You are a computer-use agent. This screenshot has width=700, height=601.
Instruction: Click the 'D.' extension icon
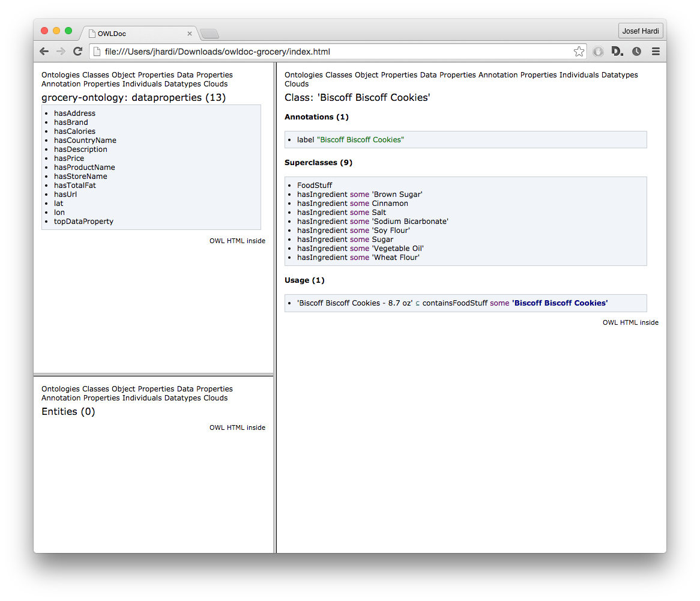[x=617, y=52]
